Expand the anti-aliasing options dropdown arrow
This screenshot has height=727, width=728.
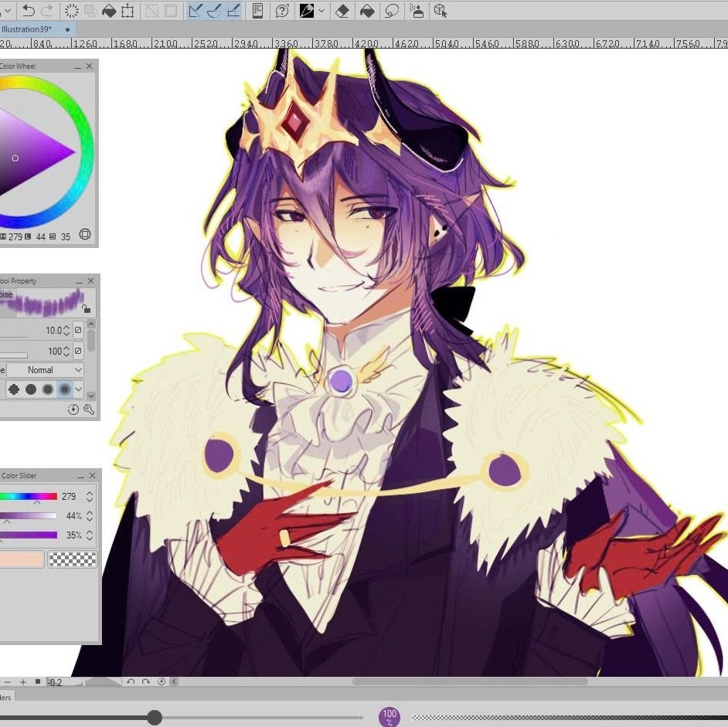(x=79, y=389)
